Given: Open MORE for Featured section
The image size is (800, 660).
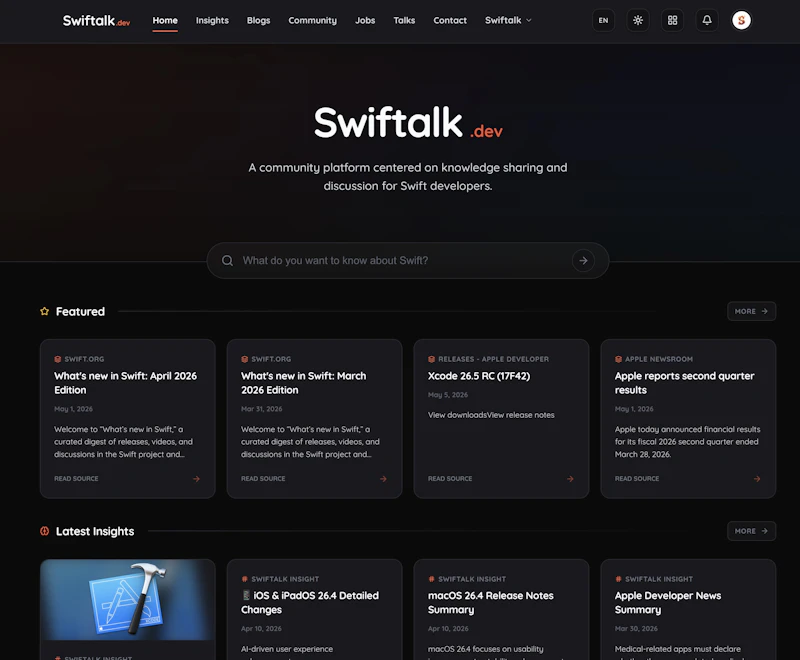Looking at the screenshot, I should point(751,311).
